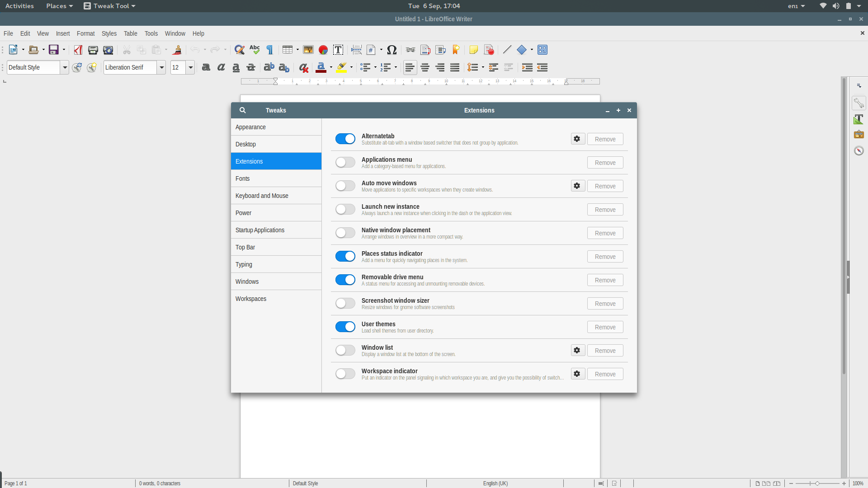Screen dimensions: 868x488
Task: Enable the Applications menu switch
Action: (345, 162)
